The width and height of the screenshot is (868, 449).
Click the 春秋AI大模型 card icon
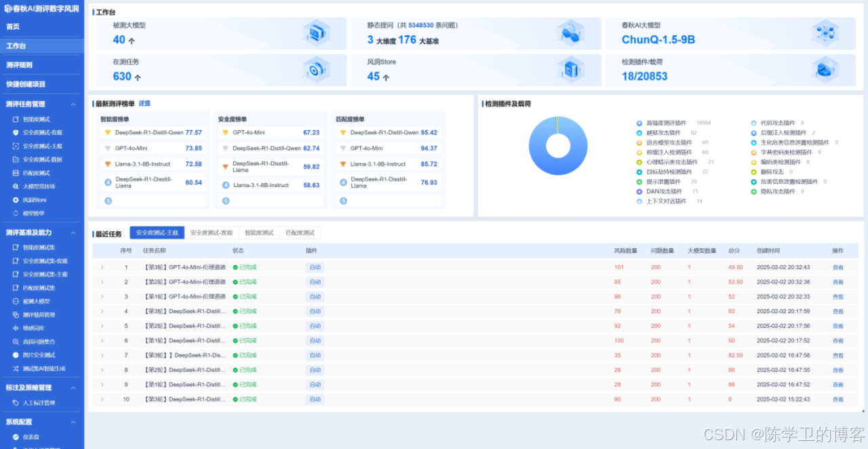[825, 33]
